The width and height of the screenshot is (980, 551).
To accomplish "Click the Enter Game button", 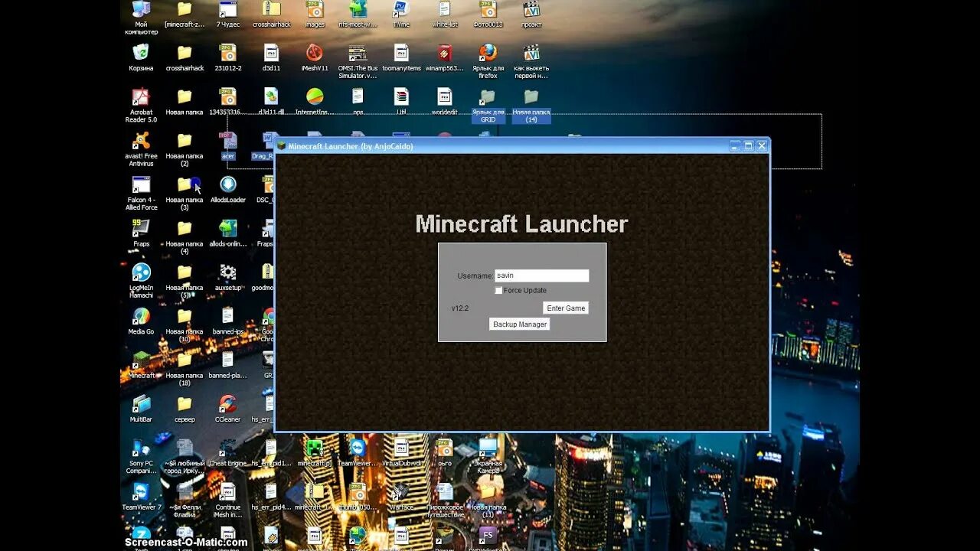I will 566,308.
